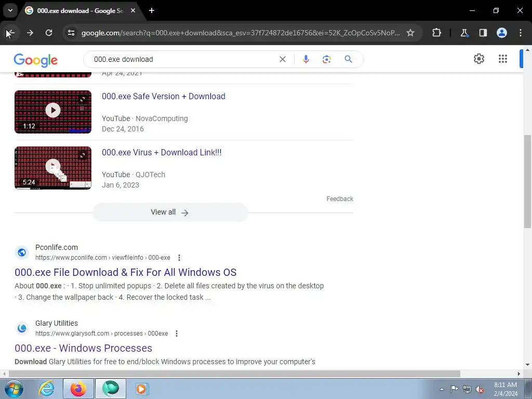Viewport: 532px width, 399px height.
Task: Search by image with Google Lens icon
Action: pos(326,59)
